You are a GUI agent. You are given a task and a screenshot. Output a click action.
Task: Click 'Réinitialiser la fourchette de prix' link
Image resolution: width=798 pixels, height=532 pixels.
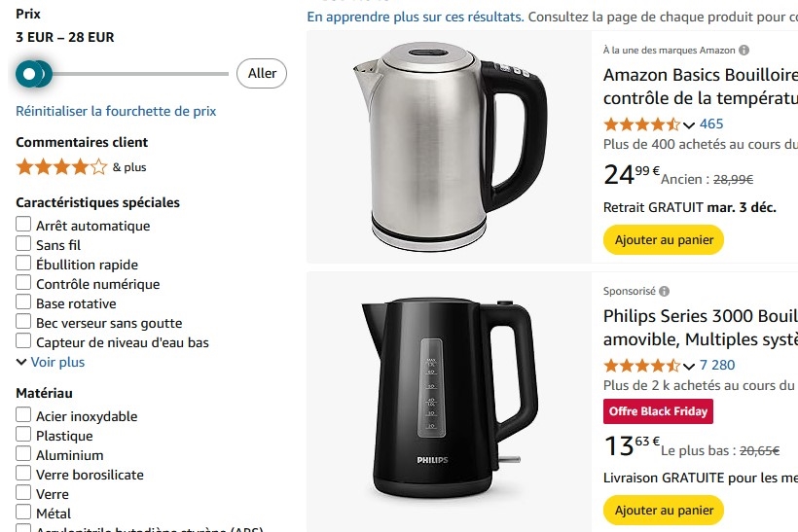pos(116,111)
